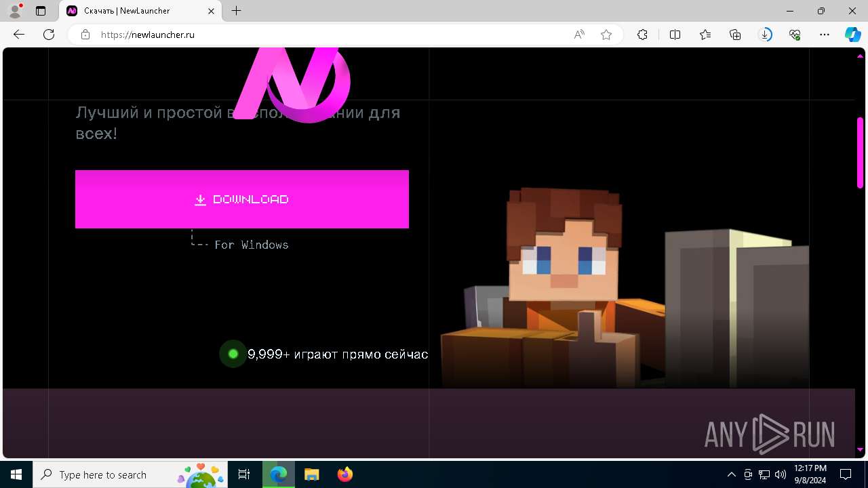Screen dimensions: 868x488
Task: Open the notification center icon
Action: pyautogui.click(x=846, y=474)
